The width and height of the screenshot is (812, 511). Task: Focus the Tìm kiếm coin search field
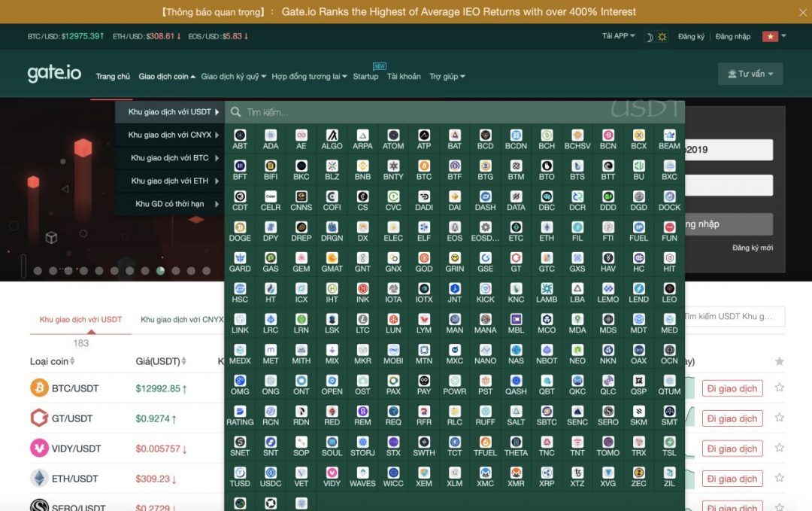tap(455, 112)
